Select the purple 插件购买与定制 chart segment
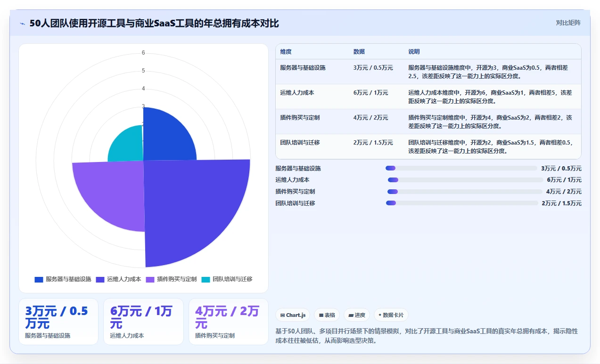 click(x=113, y=193)
